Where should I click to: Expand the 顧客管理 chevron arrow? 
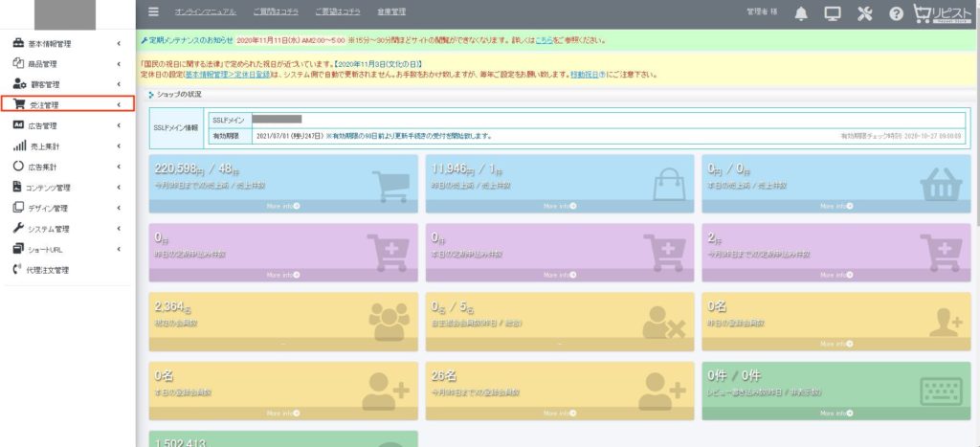(x=118, y=84)
